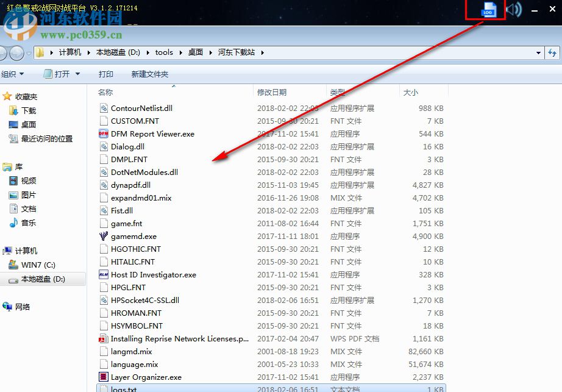Select 库 in the sidebar

[x=19, y=166]
